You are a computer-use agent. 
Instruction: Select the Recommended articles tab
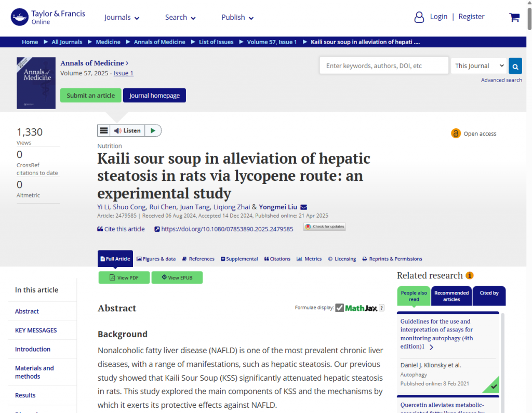(451, 296)
